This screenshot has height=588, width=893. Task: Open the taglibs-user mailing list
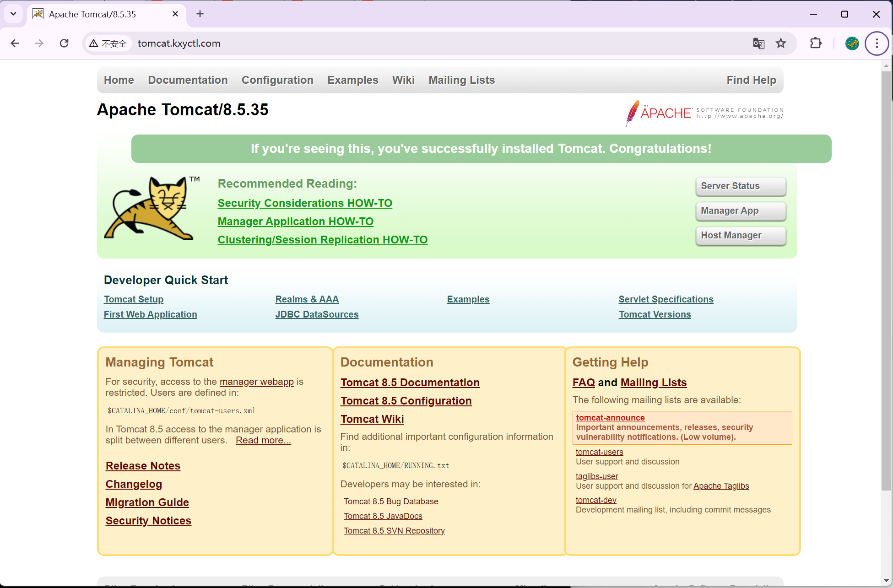pyautogui.click(x=597, y=476)
